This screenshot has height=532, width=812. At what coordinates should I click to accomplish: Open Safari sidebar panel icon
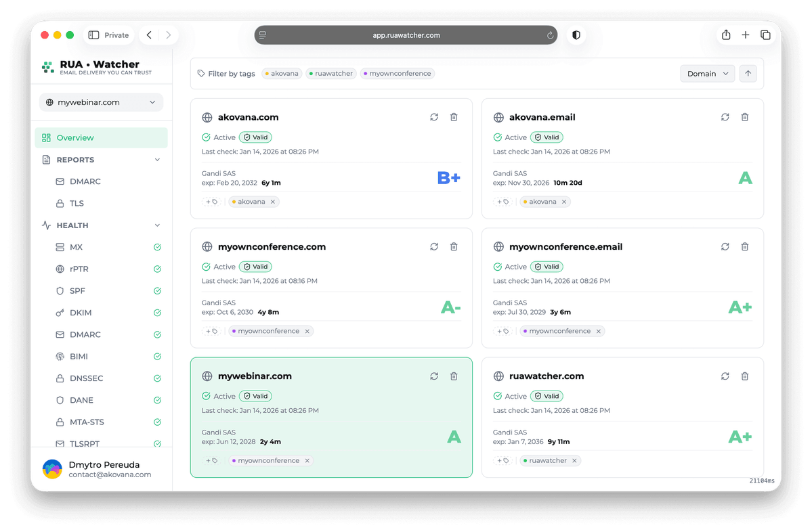(94, 35)
